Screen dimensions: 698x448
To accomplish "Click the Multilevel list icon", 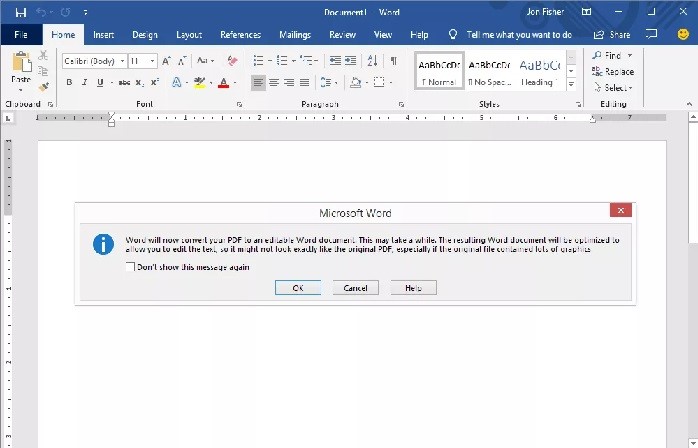I will pos(306,61).
